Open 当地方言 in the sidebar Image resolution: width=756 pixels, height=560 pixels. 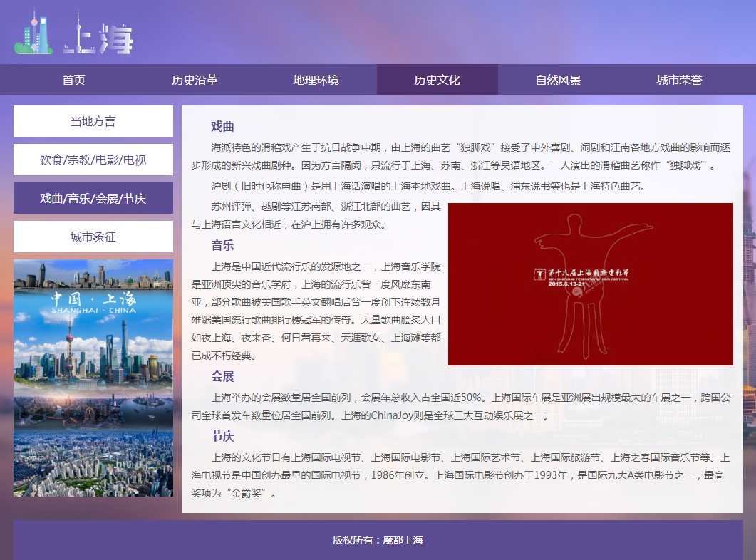pyautogui.click(x=93, y=121)
